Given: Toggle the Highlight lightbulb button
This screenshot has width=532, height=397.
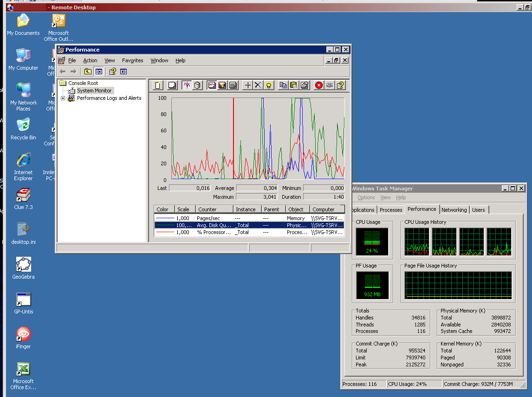Looking at the screenshot, I should (x=268, y=85).
